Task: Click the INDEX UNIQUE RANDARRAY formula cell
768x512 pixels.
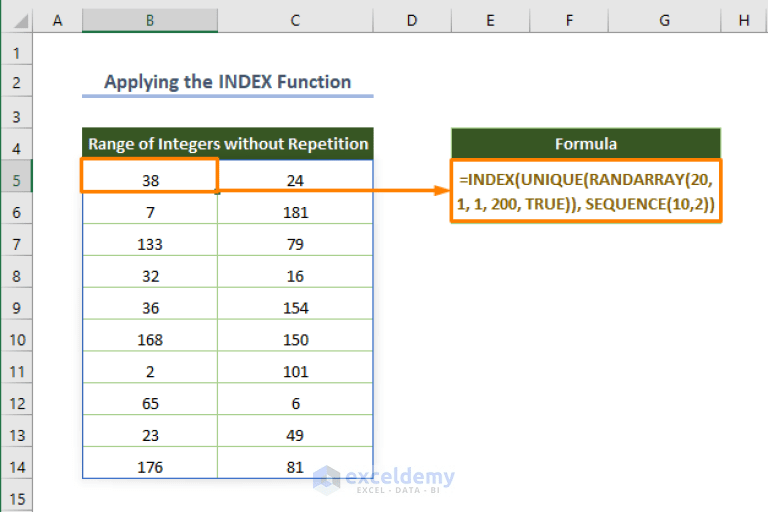Action: tap(586, 191)
